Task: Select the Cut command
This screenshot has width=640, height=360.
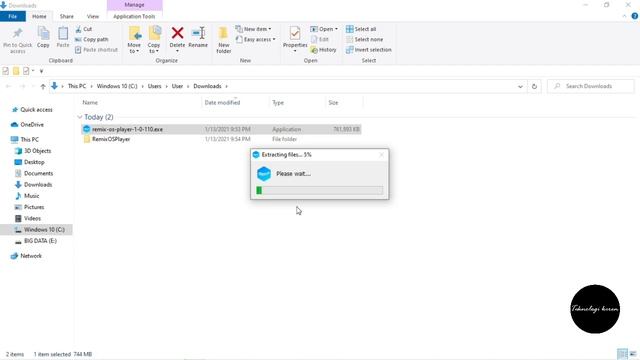Action: 84,29
